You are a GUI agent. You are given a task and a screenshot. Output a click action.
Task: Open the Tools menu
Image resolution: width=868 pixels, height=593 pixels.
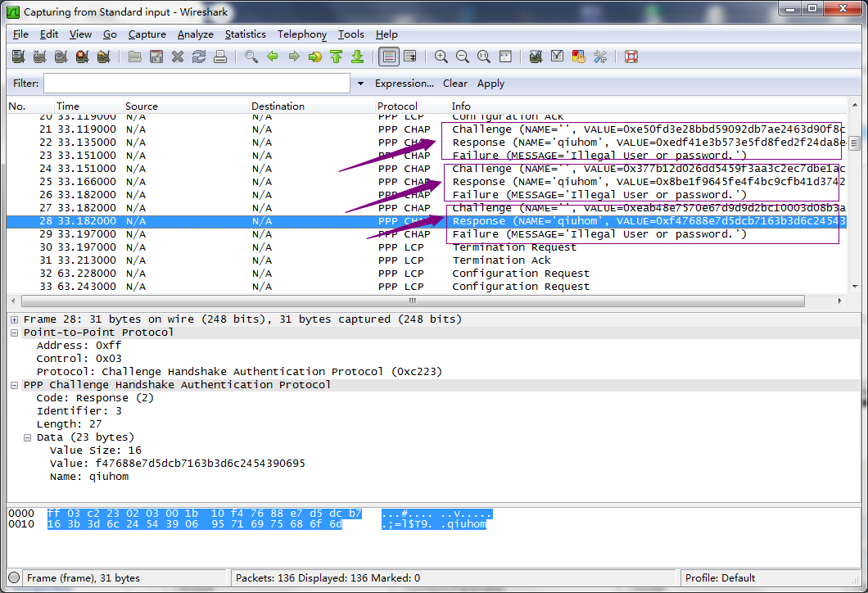click(x=351, y=34)
